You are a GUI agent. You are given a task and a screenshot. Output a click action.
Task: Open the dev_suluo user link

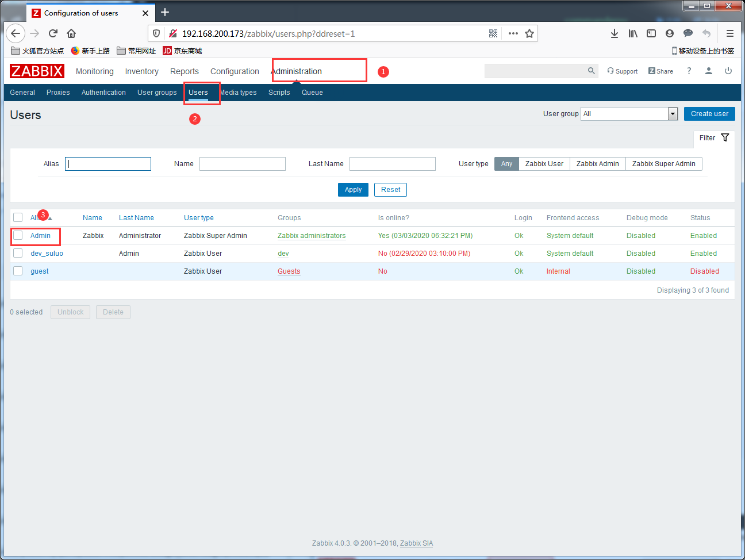47,254
